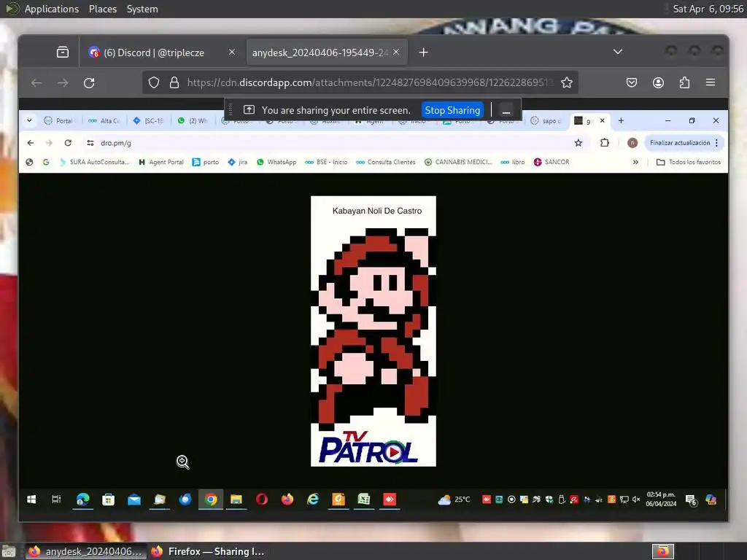Open BSE - Inicio bookmark
The width and height of the screenshot is (747, 560).
326,163
